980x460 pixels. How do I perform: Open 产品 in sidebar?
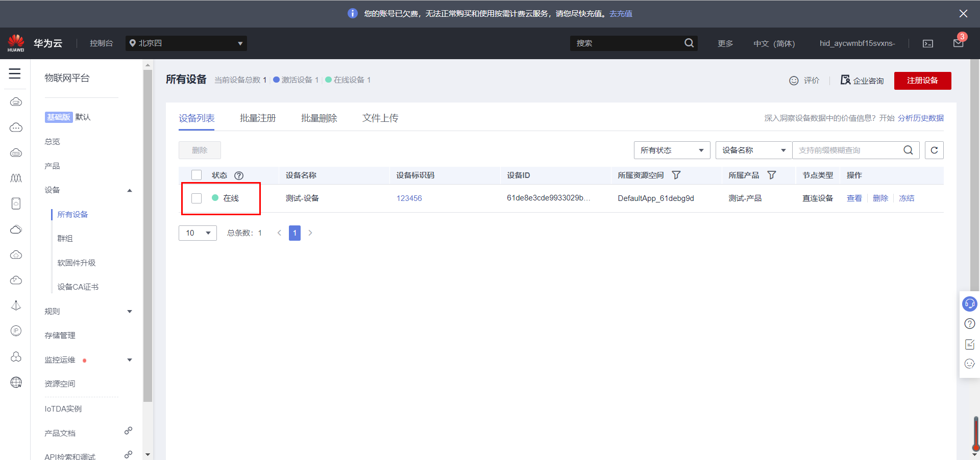click(52, 166)
